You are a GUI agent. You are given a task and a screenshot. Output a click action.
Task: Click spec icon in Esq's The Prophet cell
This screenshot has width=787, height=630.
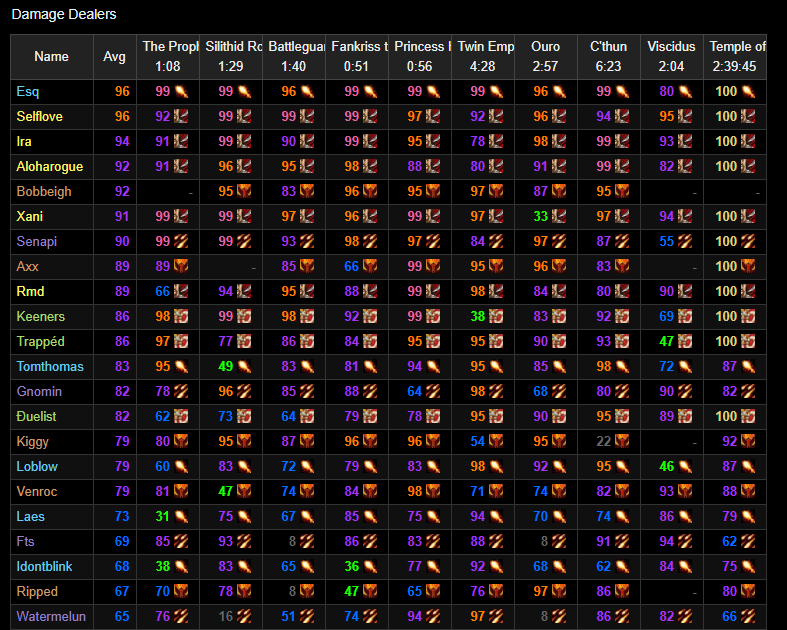[181, 91]
